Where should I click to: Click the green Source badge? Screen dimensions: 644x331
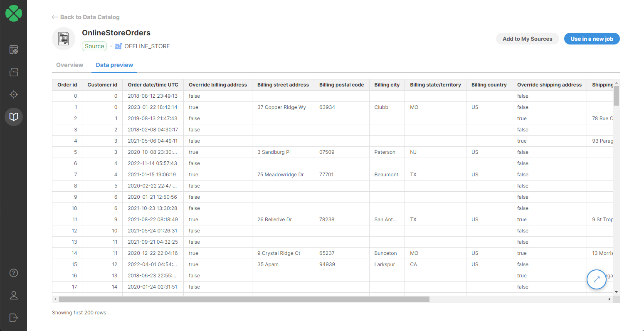pos(94,46)
